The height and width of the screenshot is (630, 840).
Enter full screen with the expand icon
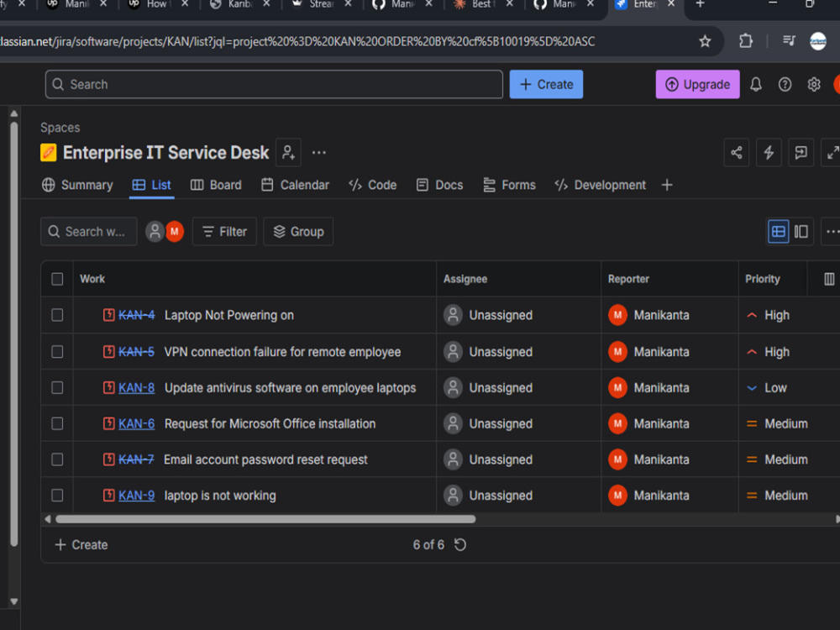click(832, 153)
